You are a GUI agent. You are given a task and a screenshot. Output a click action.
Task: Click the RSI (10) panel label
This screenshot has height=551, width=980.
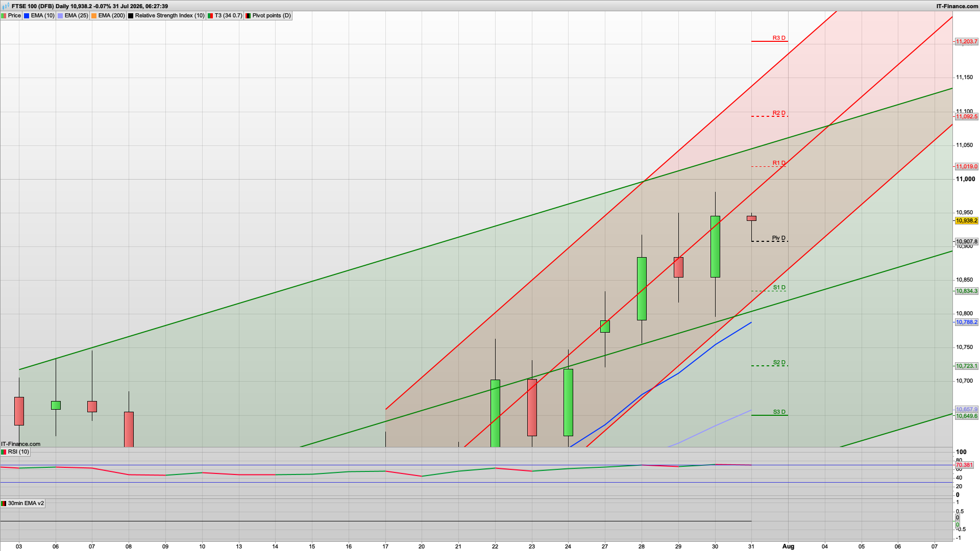click(x=18, y=452)
